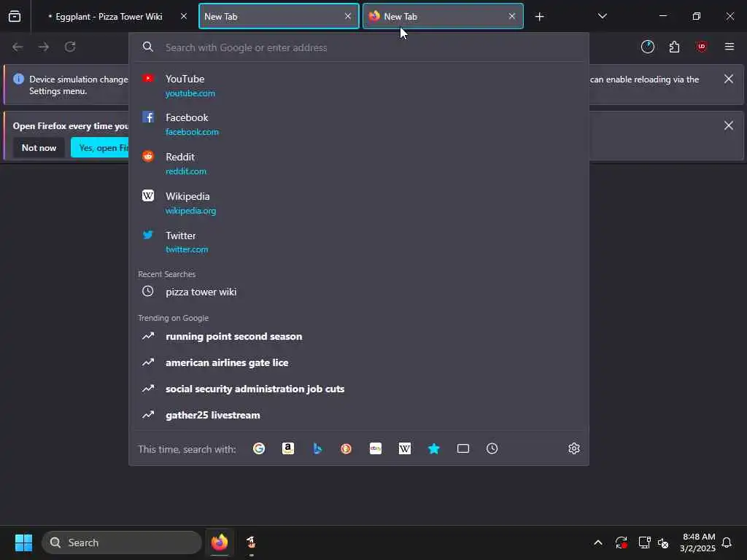
Task: Close the Eggplant - Pizza Tower Wiki tab
Action: tap(183, 16)
